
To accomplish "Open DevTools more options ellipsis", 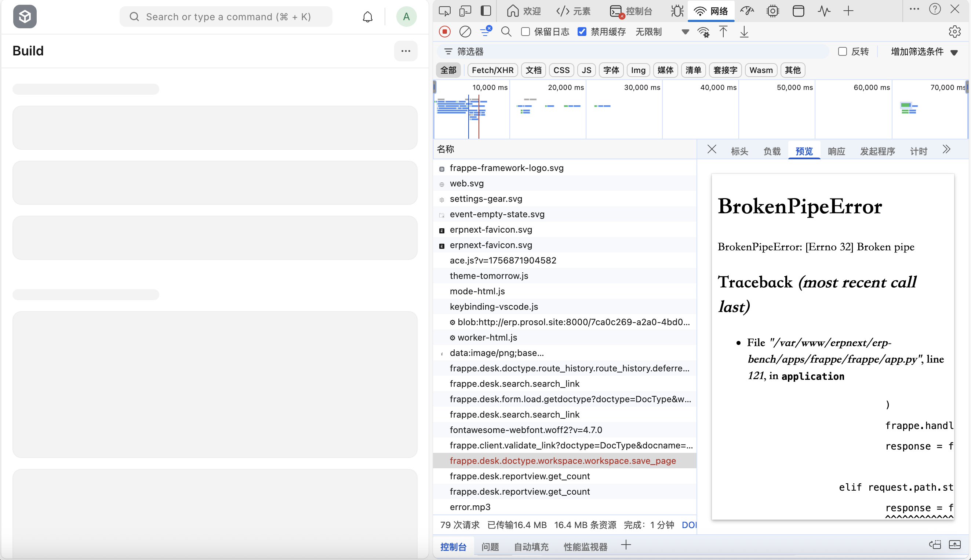I will [x=914, y=9].
